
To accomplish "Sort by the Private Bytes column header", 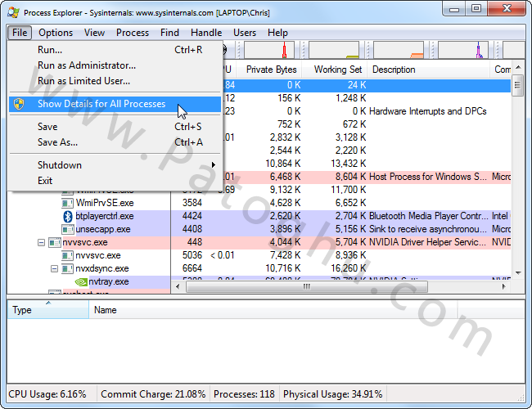I will pos(271,70).
